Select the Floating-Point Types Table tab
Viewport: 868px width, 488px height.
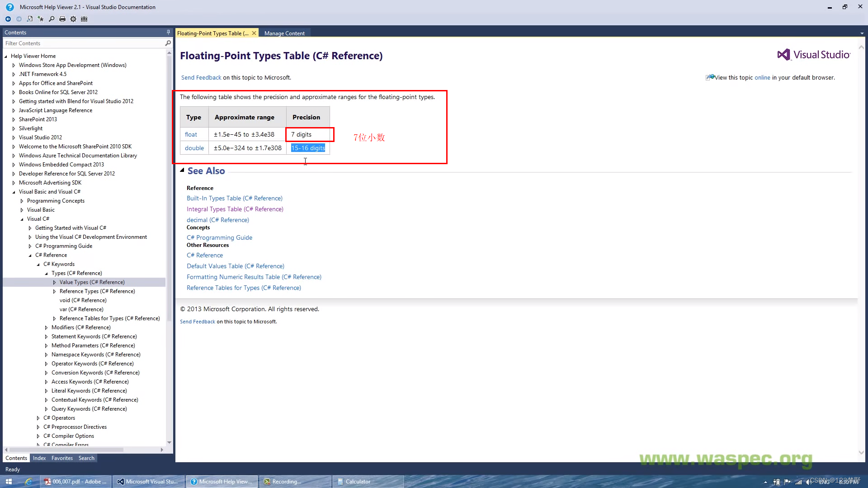tap(213, 33)
